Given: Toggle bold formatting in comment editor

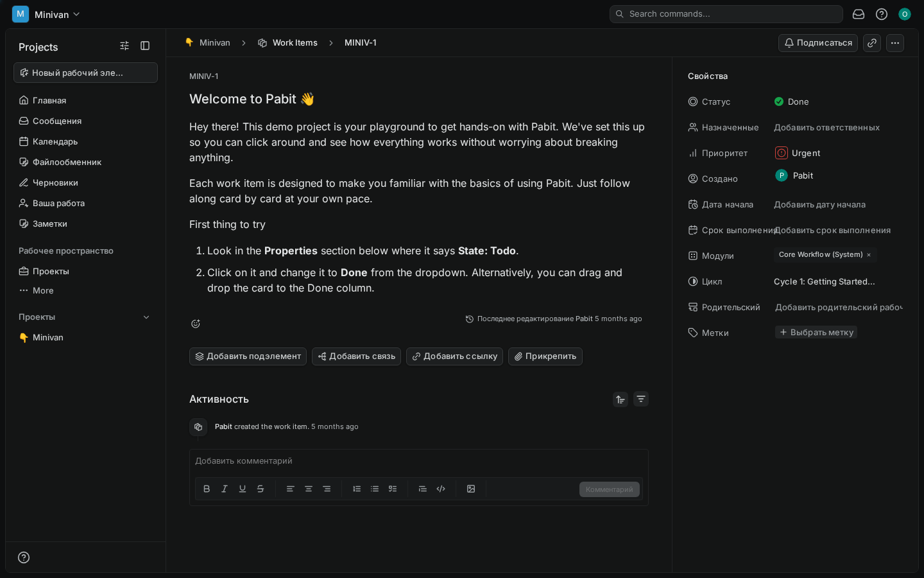Looking at the screenshot, I should [207, 489].
